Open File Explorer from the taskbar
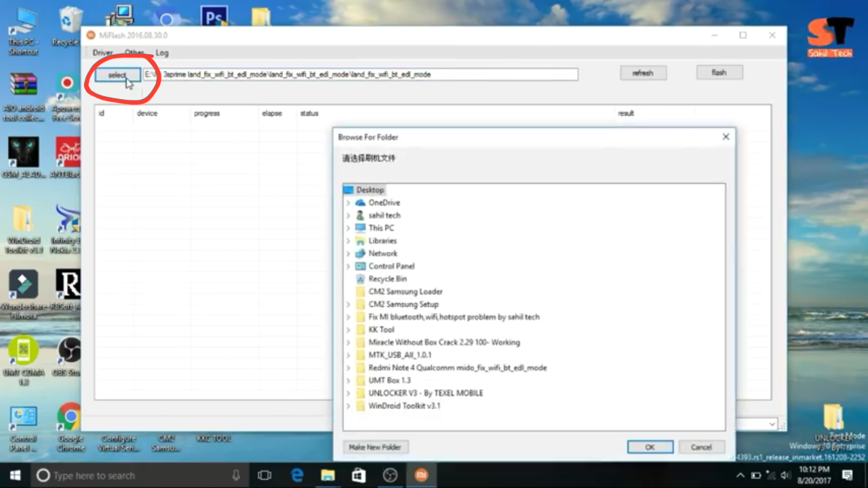868x488 pixels. [x=328, y=476]
